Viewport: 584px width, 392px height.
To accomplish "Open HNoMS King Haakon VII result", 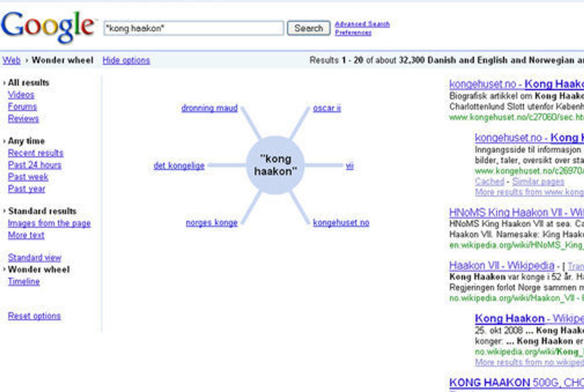I will pyautogui.click(x=517, y=212).
